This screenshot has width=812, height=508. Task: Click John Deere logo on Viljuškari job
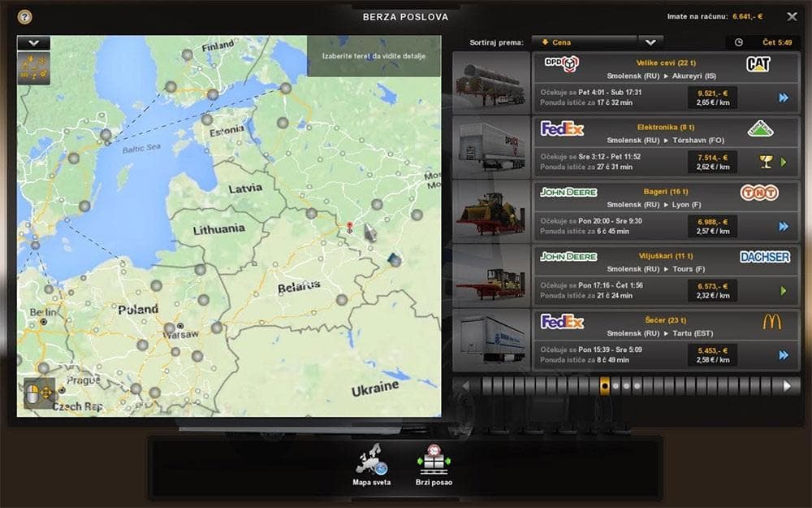[568, 257]
